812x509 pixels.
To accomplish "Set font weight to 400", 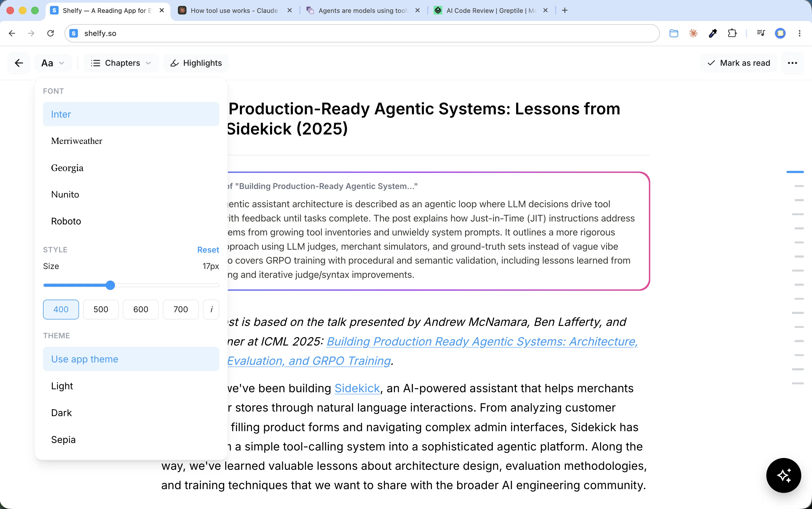I will pos(61,309).
